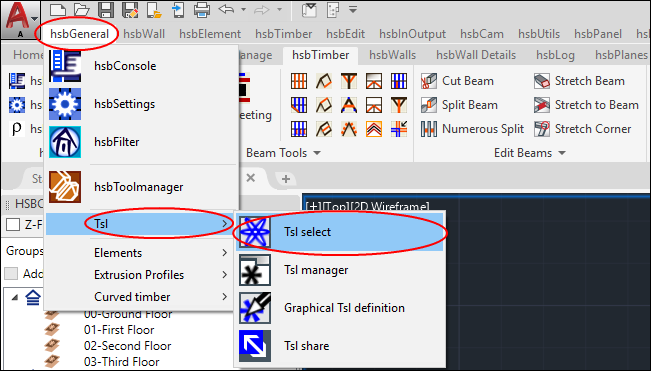Open the hsbWall menu
Viewport: 651px width, 371px height.
[144, 34]
